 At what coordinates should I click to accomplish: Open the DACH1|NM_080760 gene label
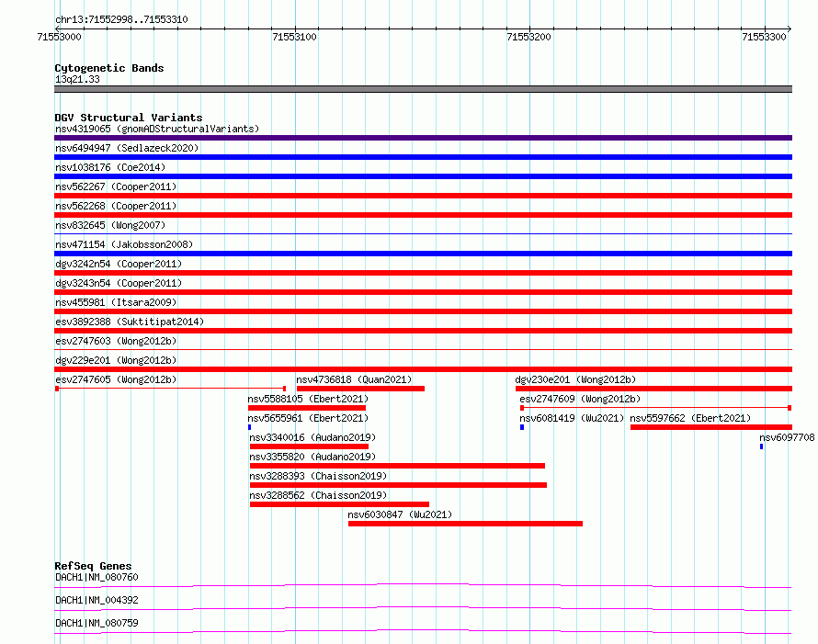97,577
